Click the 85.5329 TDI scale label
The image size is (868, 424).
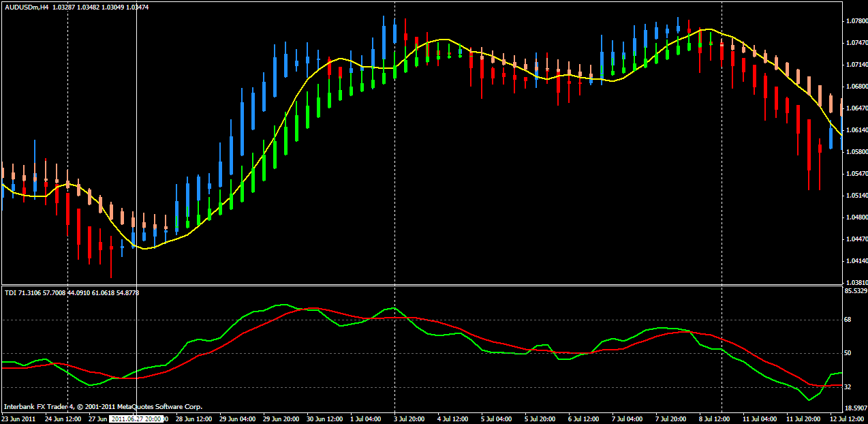(x=856, y=291)
